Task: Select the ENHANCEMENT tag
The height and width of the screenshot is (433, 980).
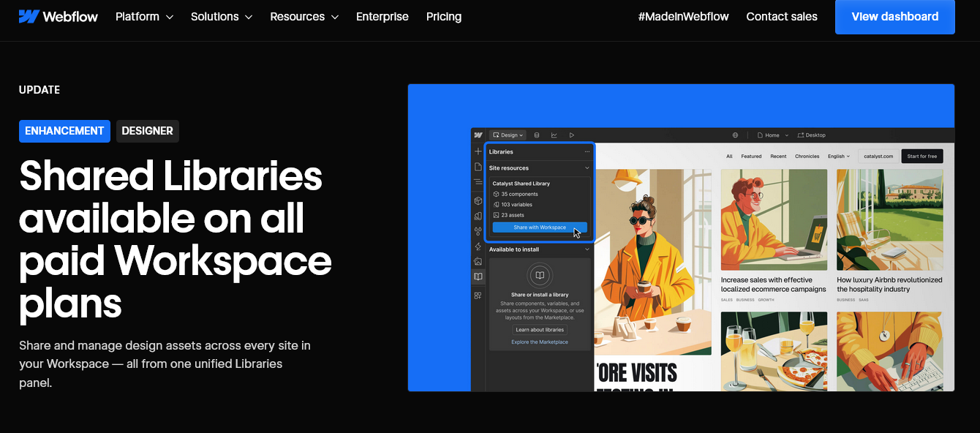Action: pyautogui.click(x=64, y=131)
